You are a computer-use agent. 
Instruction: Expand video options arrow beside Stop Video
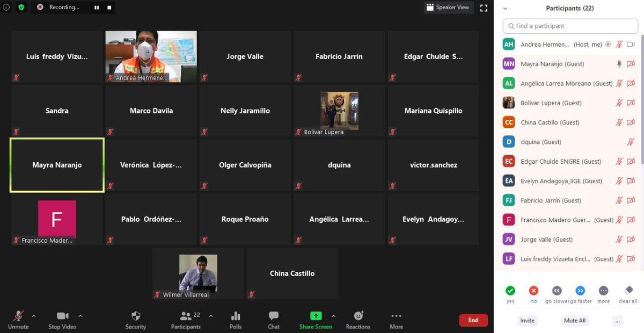coord(80,315)
